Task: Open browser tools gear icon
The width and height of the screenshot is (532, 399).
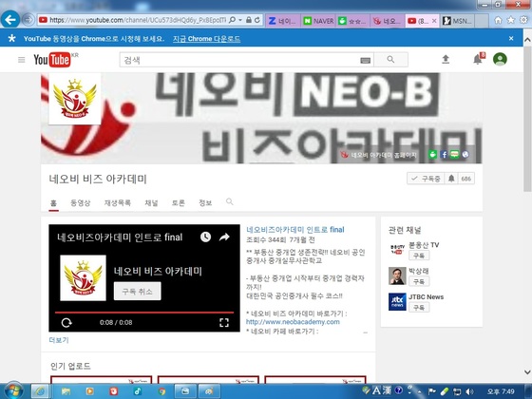Action: click(523, 20)
